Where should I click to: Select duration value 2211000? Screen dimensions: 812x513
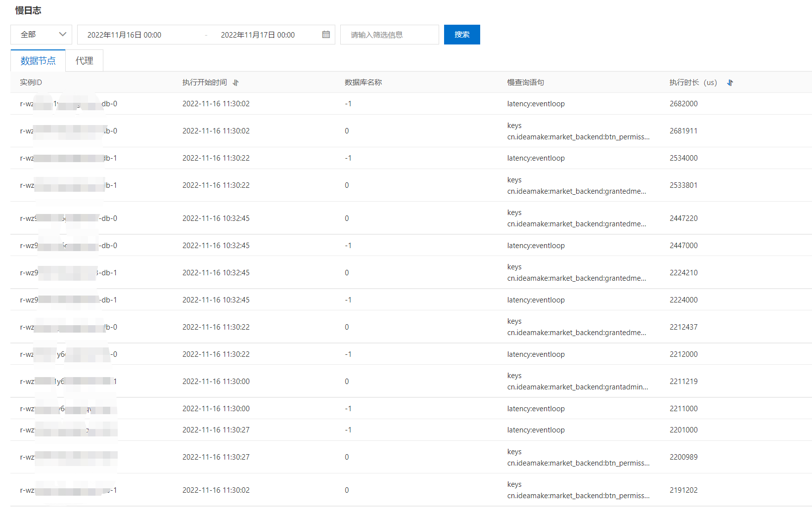683,409
